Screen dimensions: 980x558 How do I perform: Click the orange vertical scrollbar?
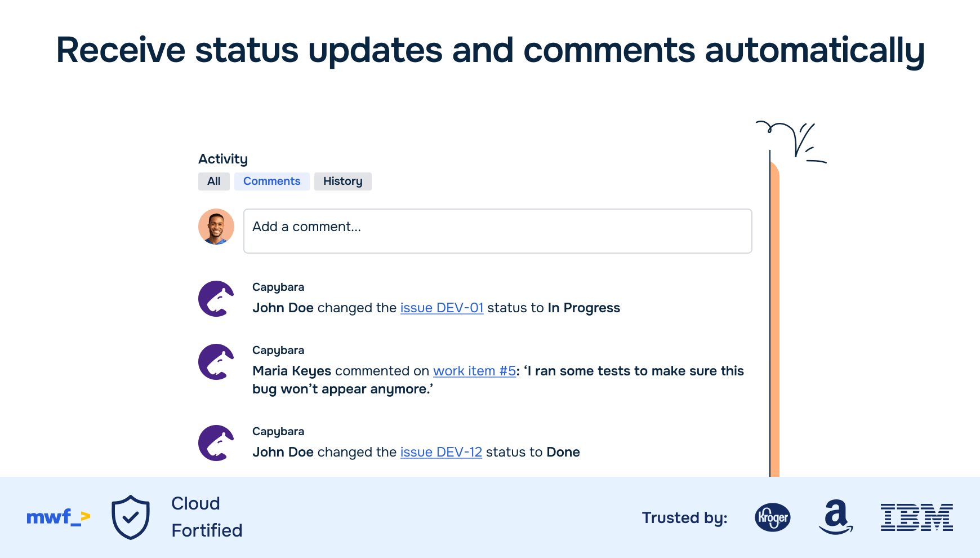(x=775, y=321)
